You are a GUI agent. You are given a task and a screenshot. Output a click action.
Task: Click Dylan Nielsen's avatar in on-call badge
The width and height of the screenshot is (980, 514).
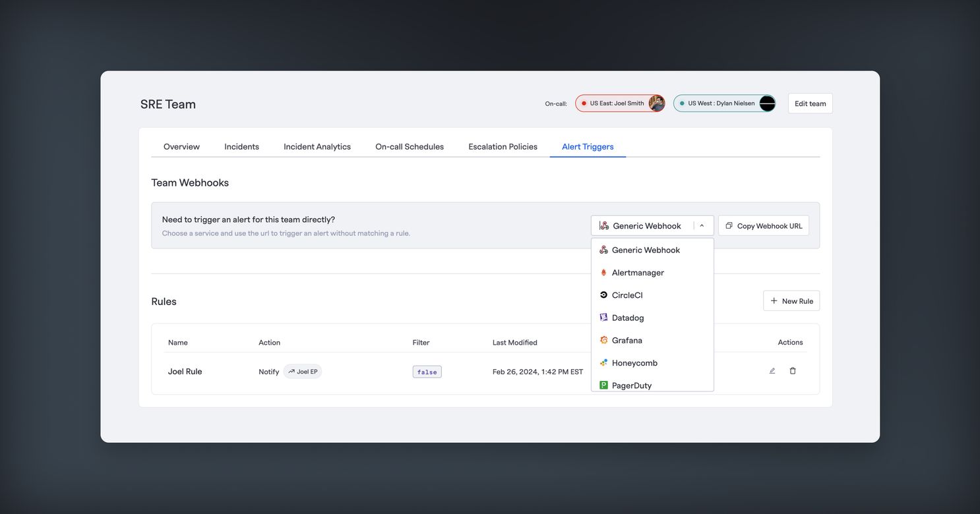[767, 103]
